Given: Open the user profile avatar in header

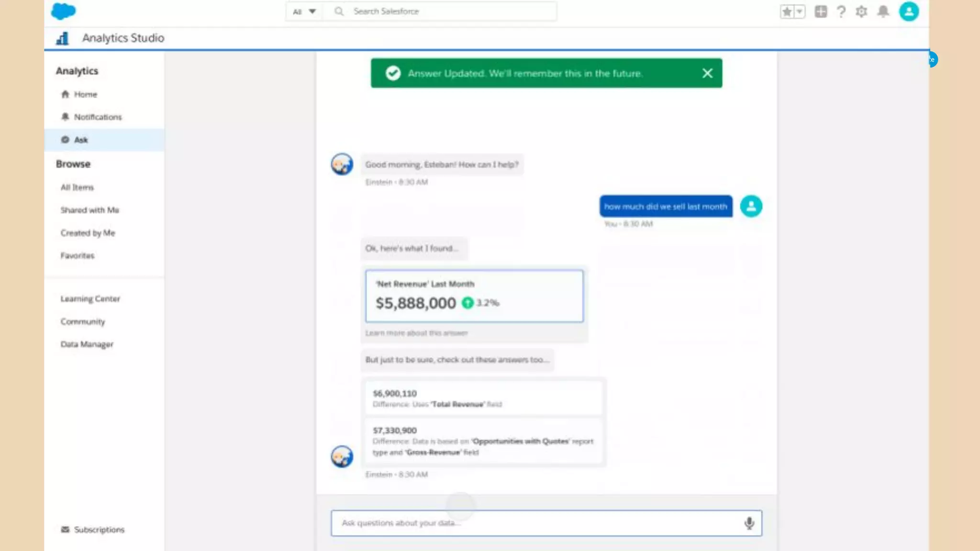Looking at the screenshot, I should point(909,11).
